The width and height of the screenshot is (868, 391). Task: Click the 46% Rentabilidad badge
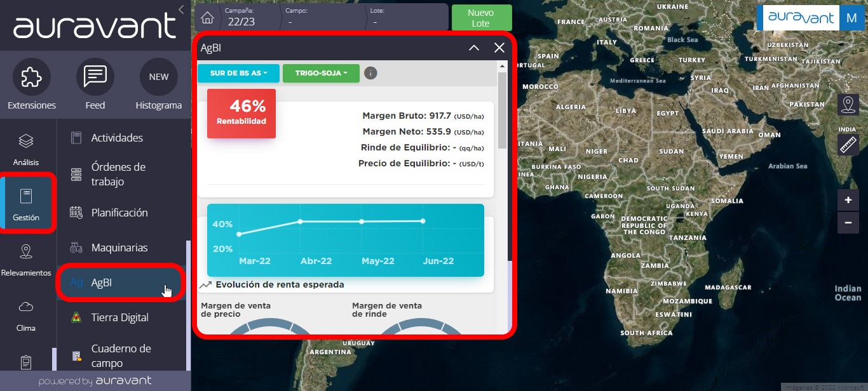click(x=241, y=113)
